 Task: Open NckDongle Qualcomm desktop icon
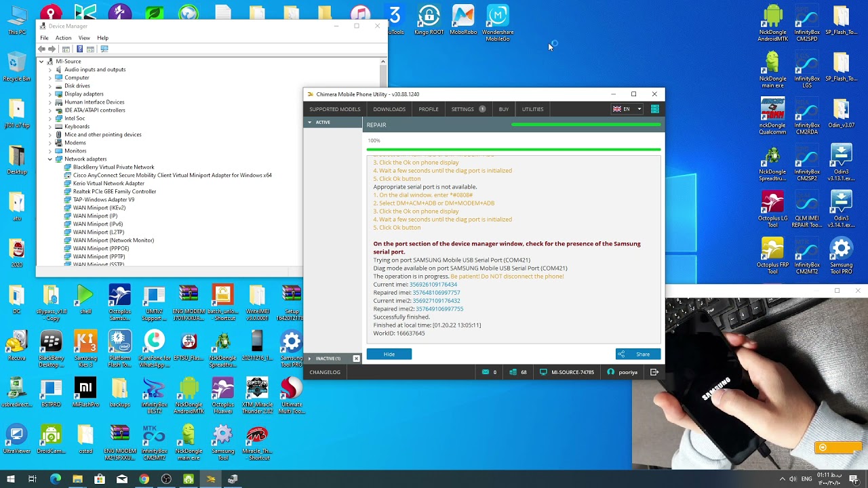(x=772, y=117)
